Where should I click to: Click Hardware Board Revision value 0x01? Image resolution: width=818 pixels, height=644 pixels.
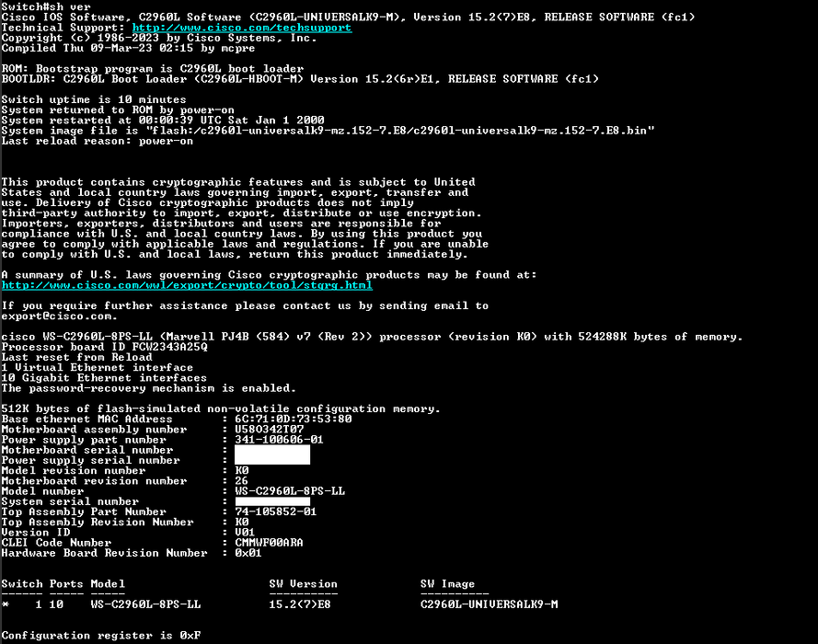[x=248, y=553]
